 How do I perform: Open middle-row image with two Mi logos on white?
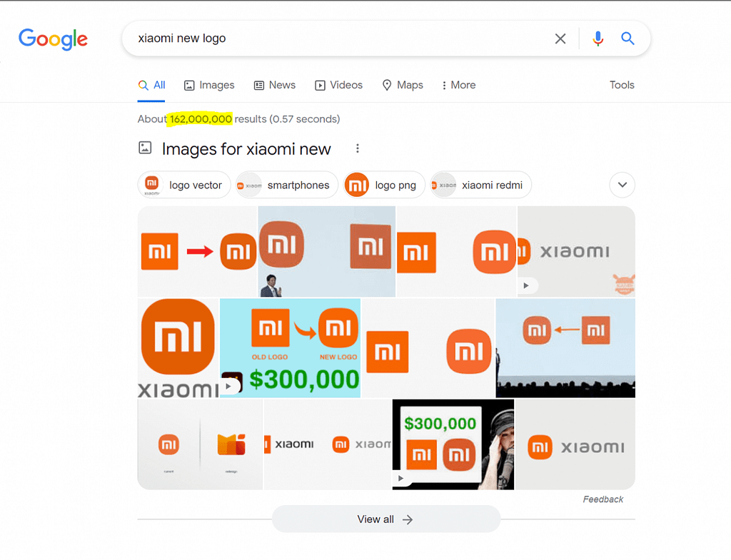coord(428,348)
